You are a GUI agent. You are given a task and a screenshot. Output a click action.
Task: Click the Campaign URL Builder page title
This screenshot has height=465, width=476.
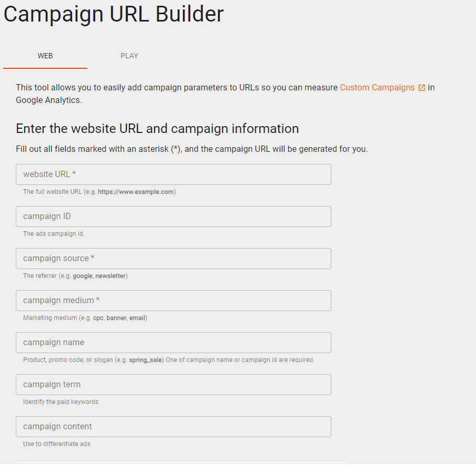pyautogui.click(x=114, y=14)
